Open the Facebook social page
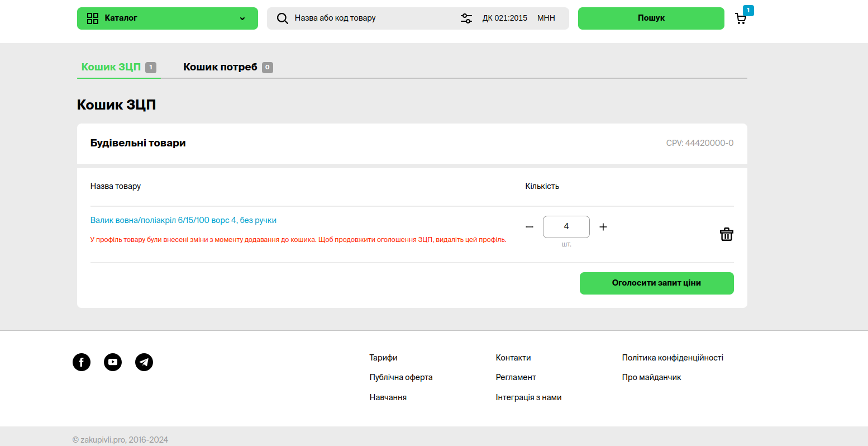868x446 pixels. click(82, 362)
